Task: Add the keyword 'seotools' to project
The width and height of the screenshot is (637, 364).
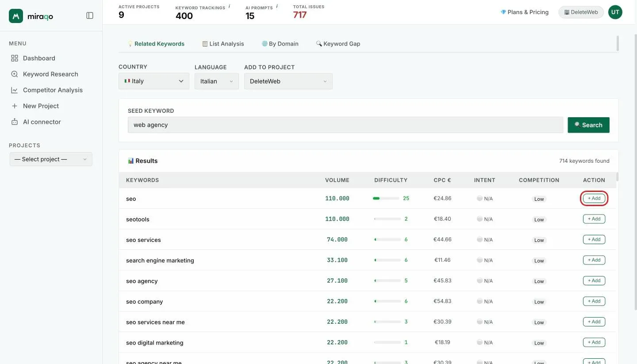Action: click(594, 219)
